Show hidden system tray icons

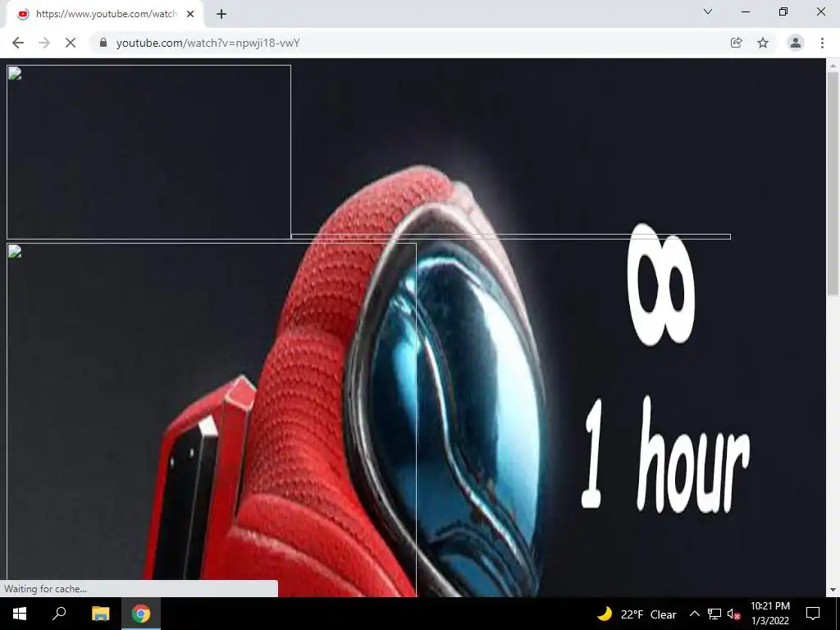[x=694, y=614]
